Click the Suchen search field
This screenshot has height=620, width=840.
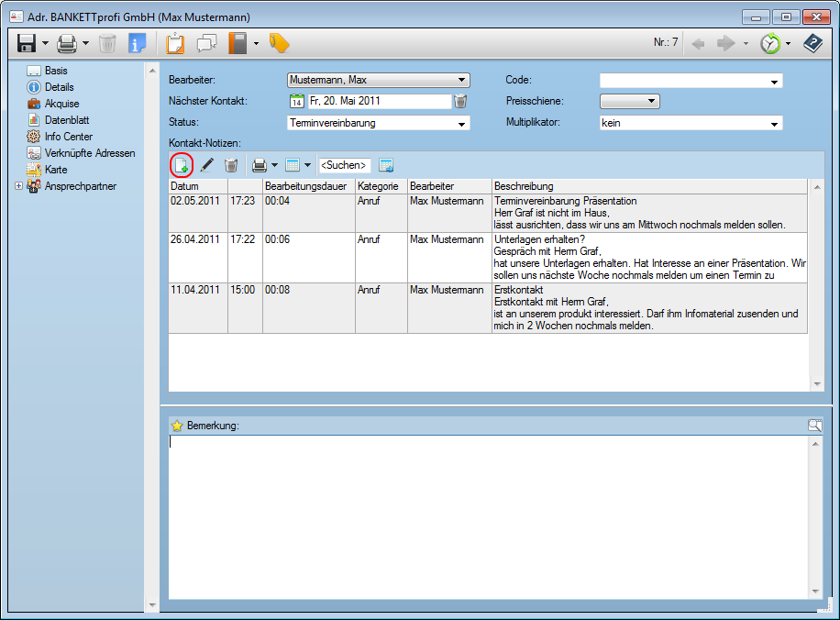[344, 165]
